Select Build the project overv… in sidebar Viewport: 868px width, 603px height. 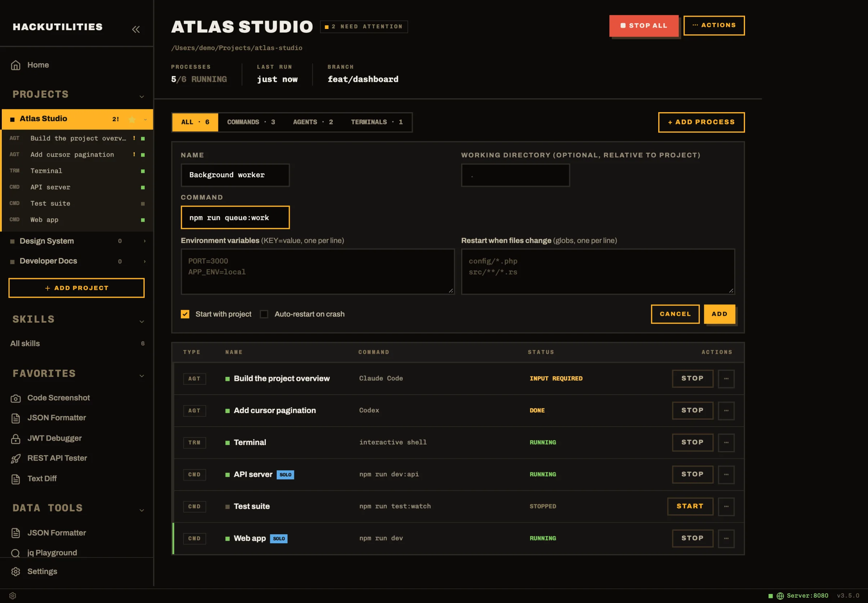(x=77, y=138)
